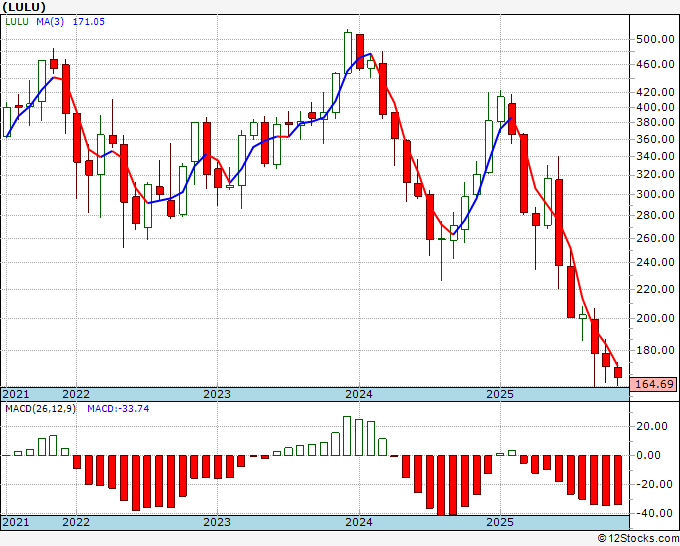Click the 300.00 price axis label
Screen dimensions: 680x546
pyautogui.click(x=655, y=194)
